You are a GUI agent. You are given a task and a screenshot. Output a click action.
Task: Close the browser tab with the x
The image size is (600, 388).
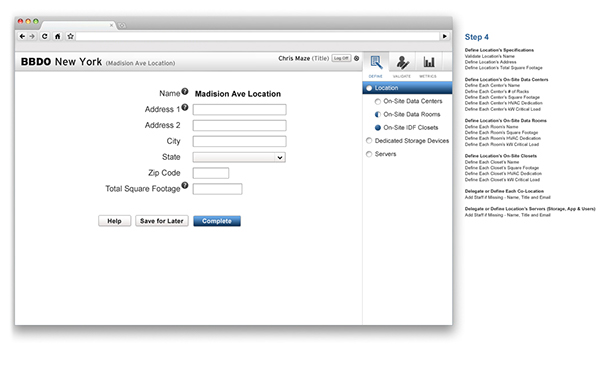[x=111, y=25]
